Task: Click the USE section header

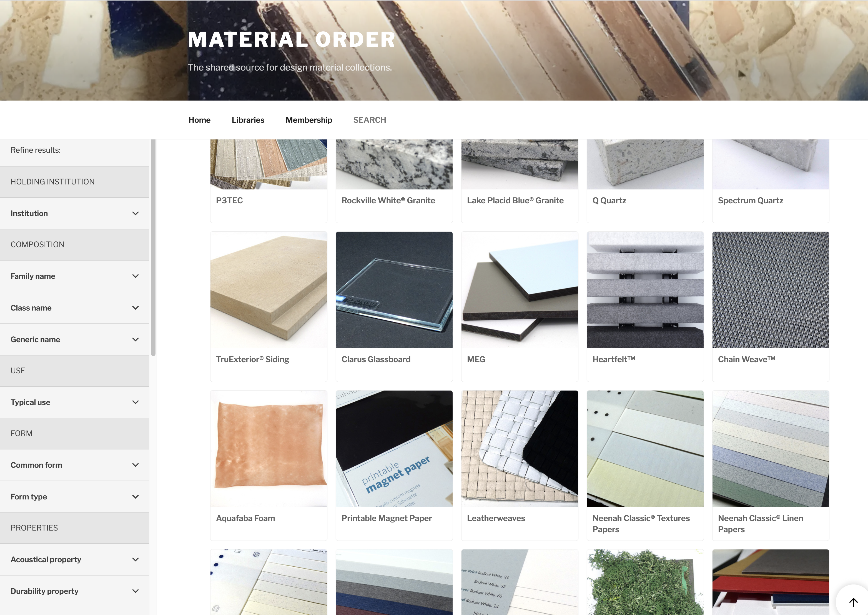Action: point(75,371)
